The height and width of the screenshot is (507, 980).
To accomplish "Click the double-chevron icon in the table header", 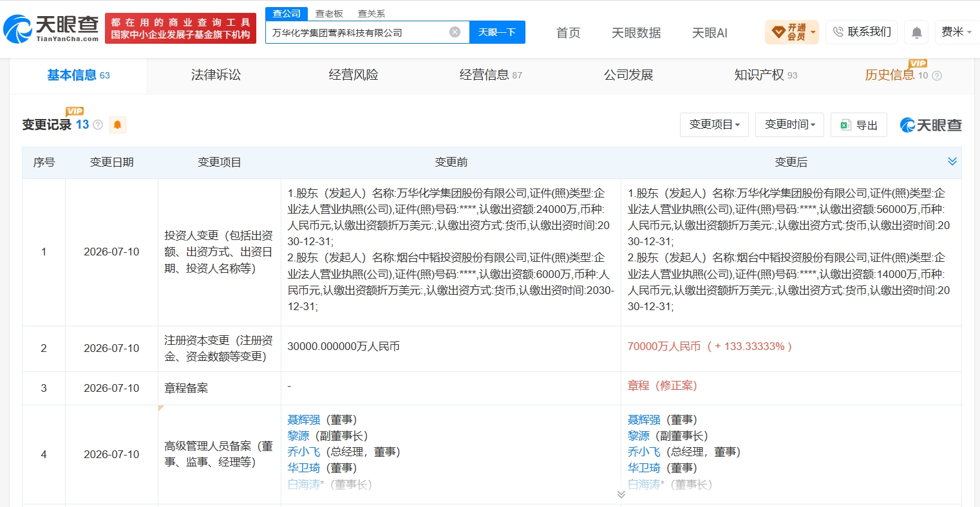I will 952,161.
